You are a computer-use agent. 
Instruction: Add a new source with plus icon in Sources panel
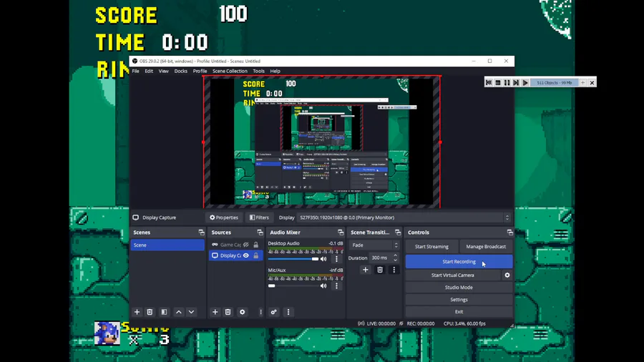click(x=215, y=312)
